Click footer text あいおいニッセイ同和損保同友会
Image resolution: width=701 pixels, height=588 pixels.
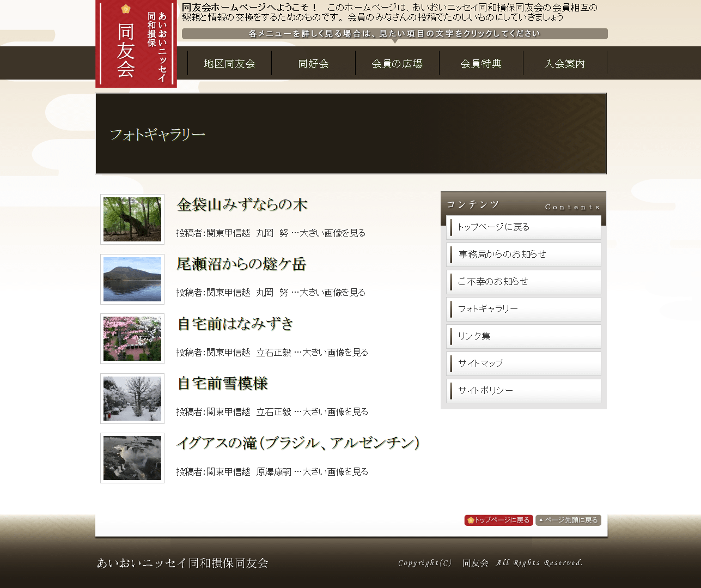pos(182,563)
